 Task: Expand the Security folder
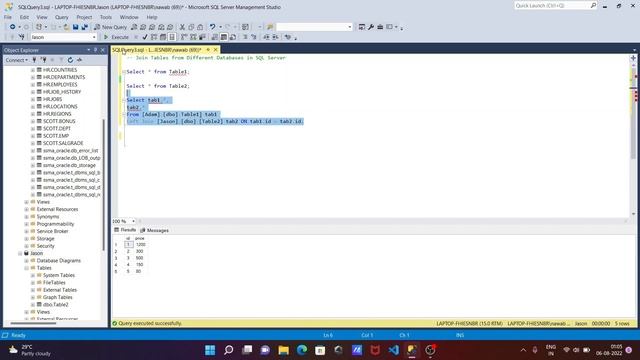pos(27,246)
